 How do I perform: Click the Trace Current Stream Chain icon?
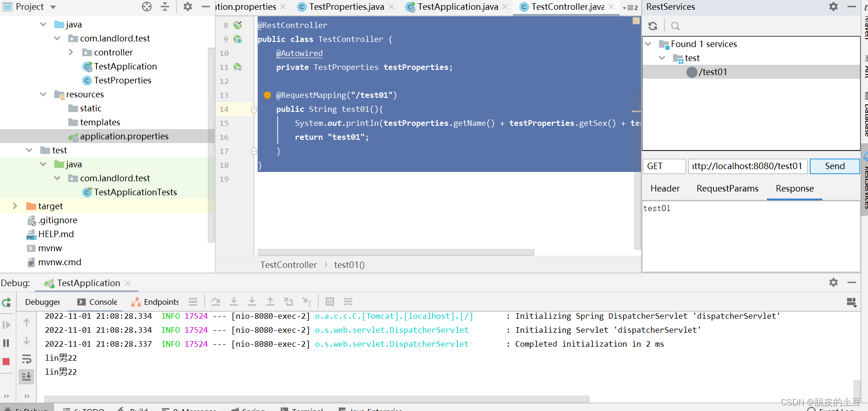[348, 301]
